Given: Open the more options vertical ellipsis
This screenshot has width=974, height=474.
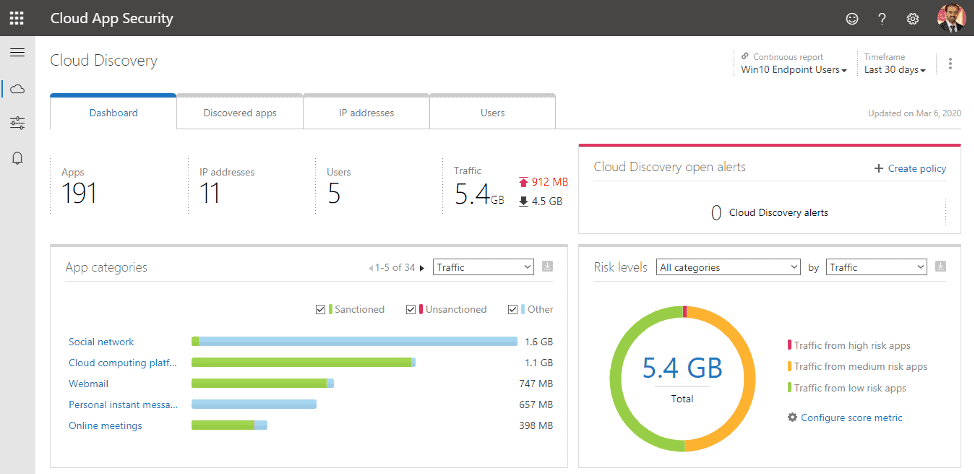Looking at the screenshot, I should [950, 63].
